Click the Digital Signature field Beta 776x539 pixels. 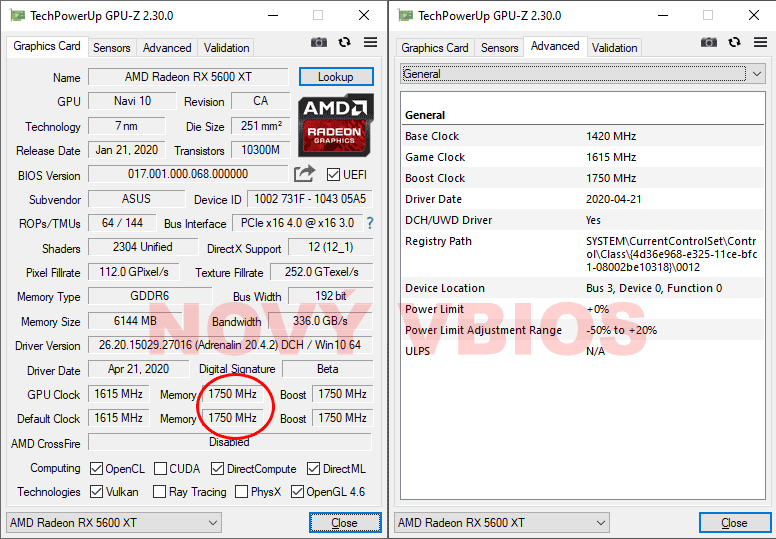coord(327,369)
